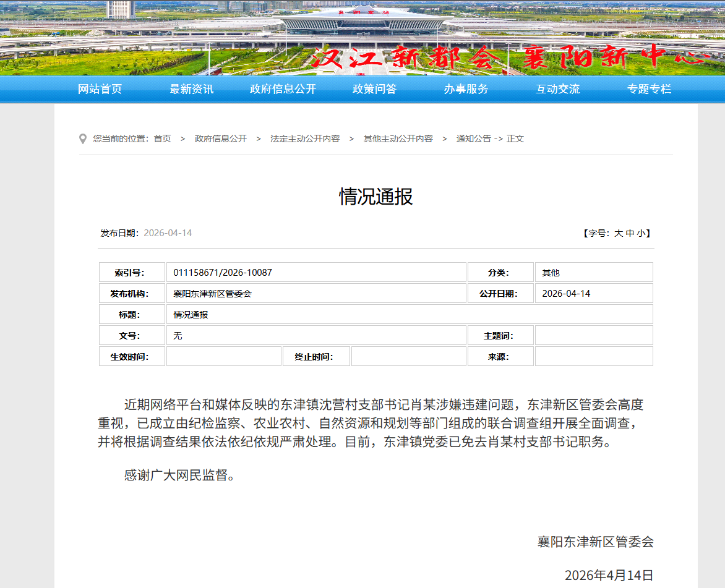Go to 首页 via the breadcrumb link
Viewport: 725px width, 588px height.
[162, 138]
